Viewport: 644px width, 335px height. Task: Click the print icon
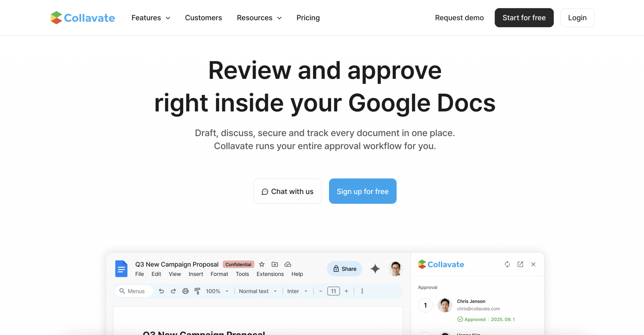[185, 291]
